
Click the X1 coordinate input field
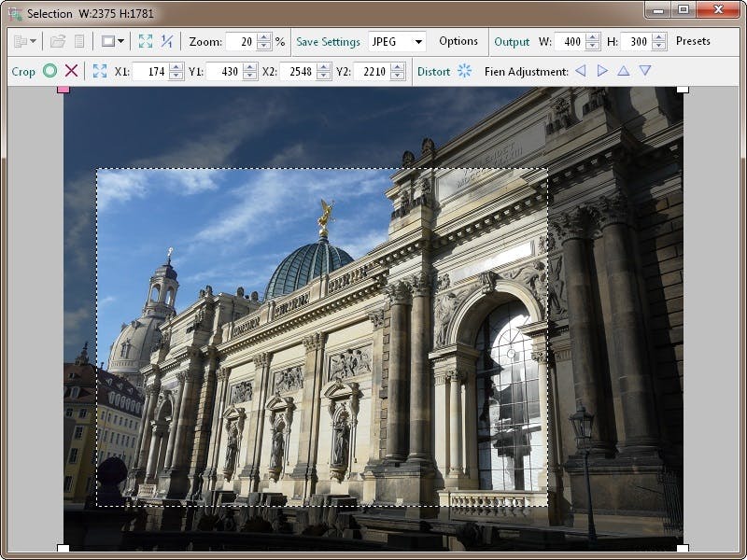(x=149, y=71)
